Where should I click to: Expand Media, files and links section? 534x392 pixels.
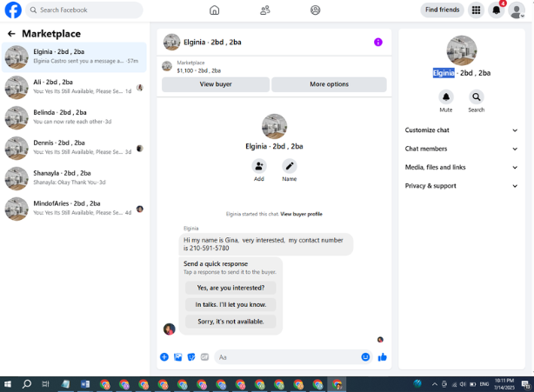pyautogui.click(x=462, y=168)
